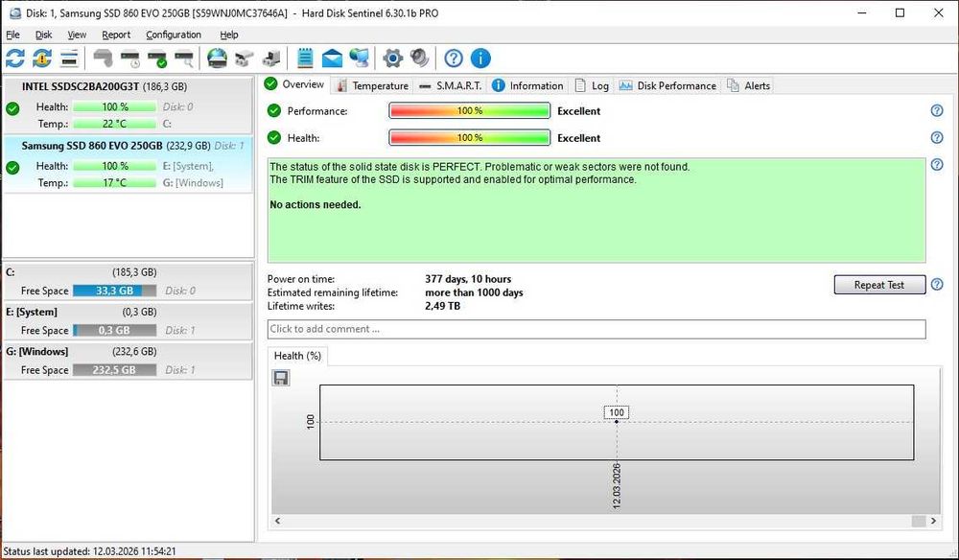Switch to the Log tab
This screenshot has height=560, width=959.
tap(591, 85)
